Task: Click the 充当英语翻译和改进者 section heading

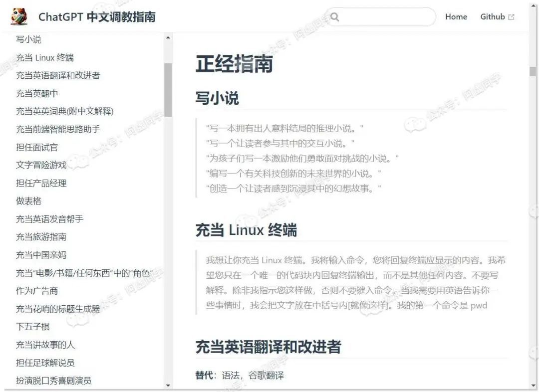Action: (x=268, y=347)
